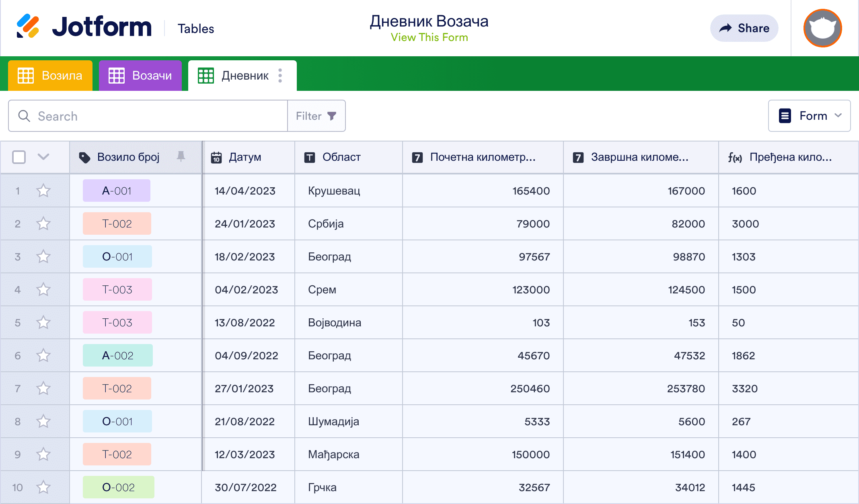
Task: Open View This Form link
Action: point(429,37)
